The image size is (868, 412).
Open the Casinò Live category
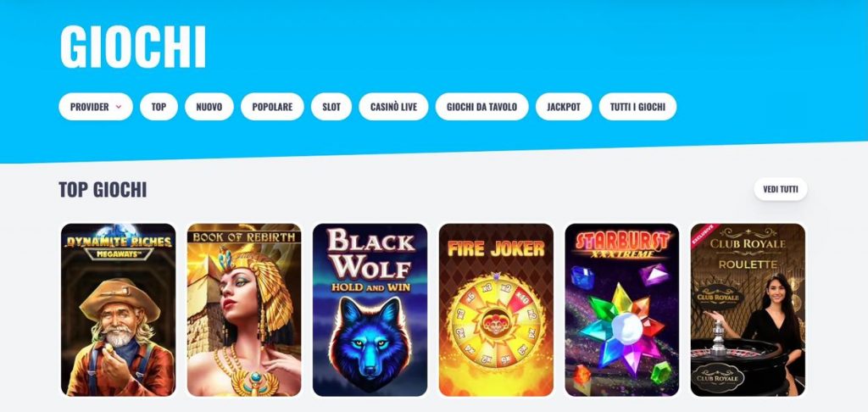pos(393,107)
